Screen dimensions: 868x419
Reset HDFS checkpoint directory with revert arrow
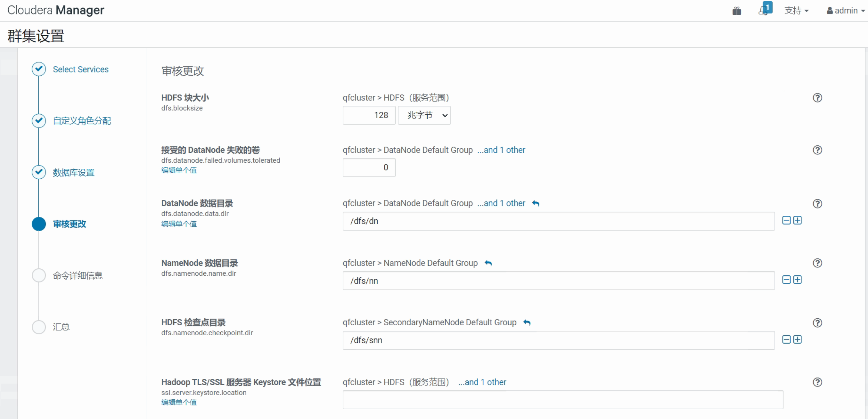(x=527, y=323)
